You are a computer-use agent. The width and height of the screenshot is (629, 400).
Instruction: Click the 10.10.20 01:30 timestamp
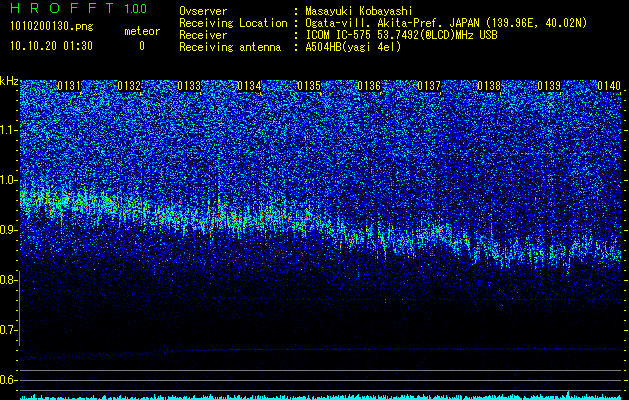[x=50, y=46]
